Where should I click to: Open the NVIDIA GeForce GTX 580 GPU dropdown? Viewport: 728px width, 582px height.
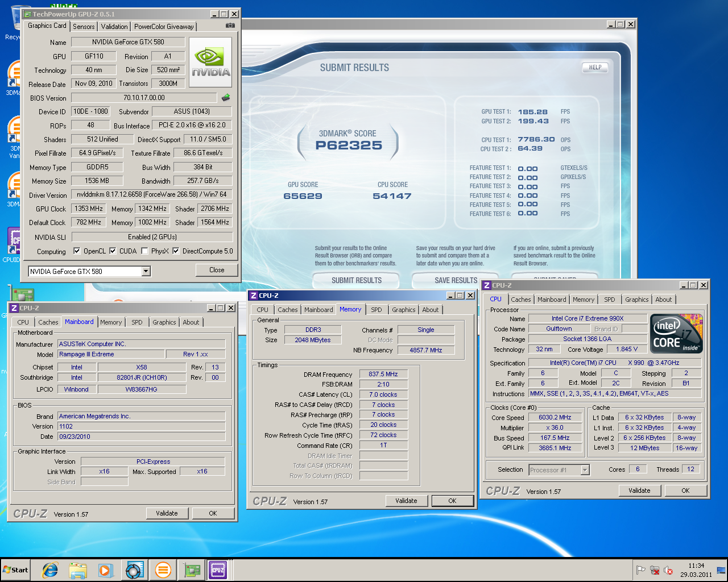coord(146,272)
